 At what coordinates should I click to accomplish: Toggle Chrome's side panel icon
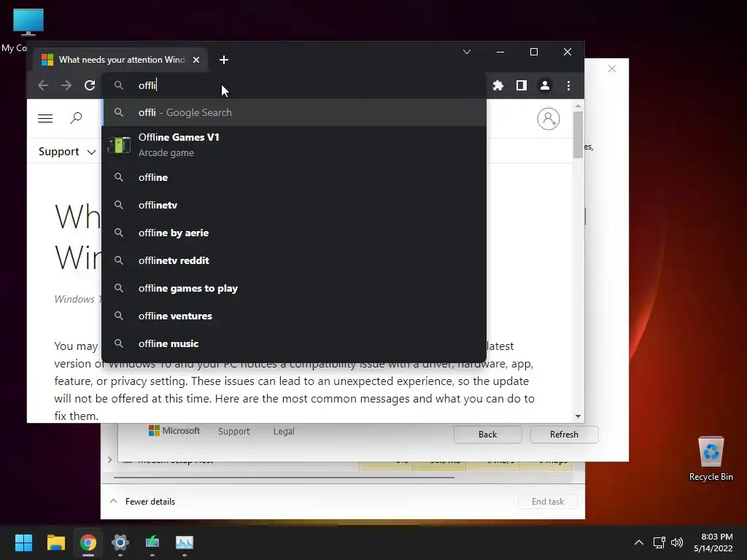pos(521,85)
